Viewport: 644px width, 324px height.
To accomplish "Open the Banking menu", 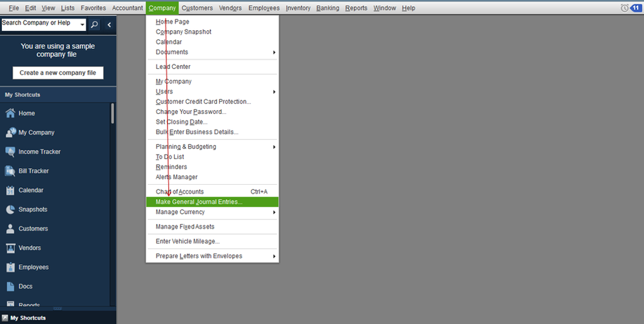I will pyautogui.click(x=327, y=8).
